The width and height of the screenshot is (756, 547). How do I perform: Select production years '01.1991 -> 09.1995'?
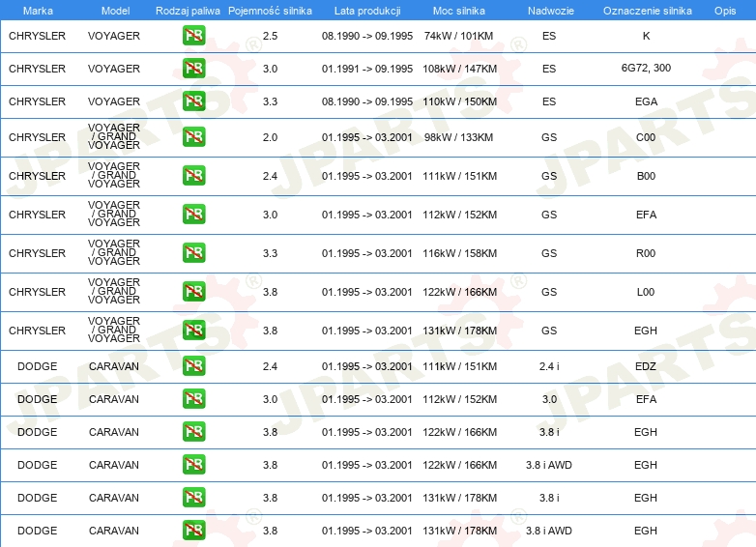(367, 69)
